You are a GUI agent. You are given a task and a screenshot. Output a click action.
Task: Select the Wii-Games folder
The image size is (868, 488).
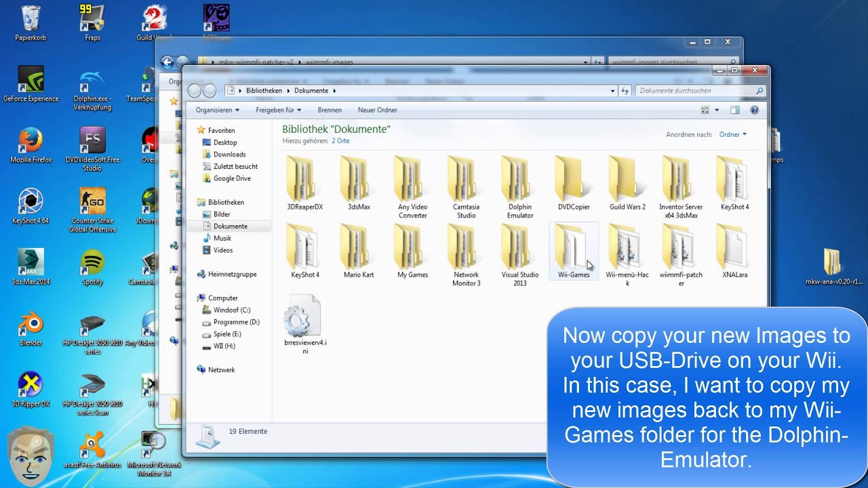coord(574,251)
